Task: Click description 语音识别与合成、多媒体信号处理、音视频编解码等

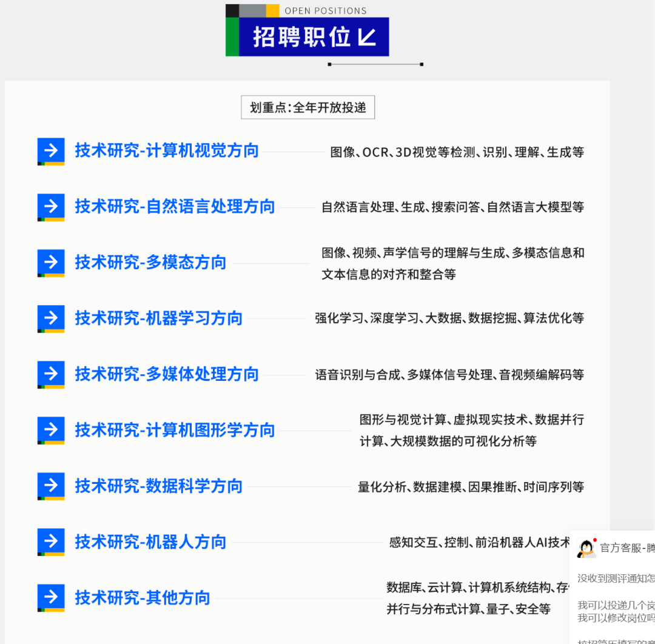Action: 449,375
